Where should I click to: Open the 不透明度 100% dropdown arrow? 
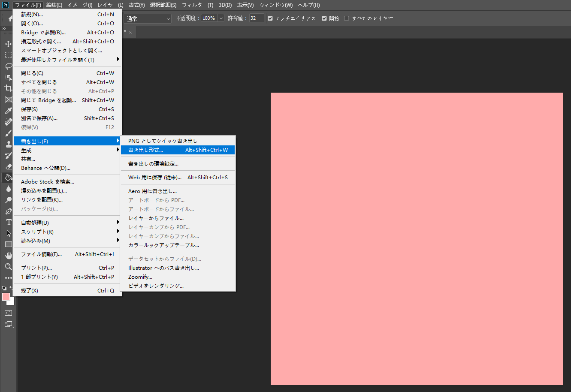point(221,18)
